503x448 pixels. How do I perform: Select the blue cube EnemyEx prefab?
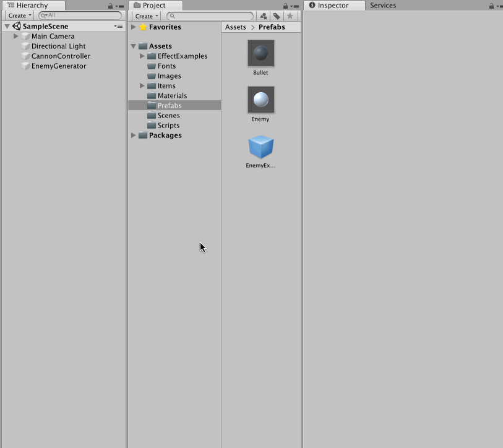pos(260,147)
